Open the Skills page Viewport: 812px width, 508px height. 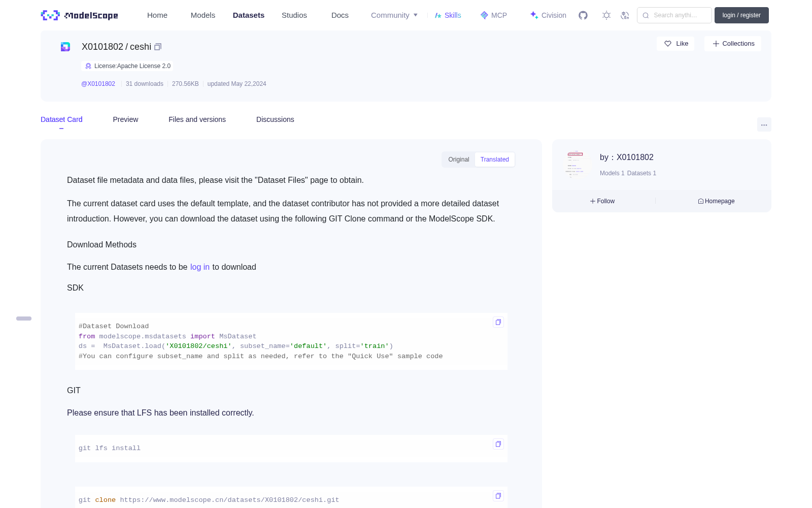[448, 15]
